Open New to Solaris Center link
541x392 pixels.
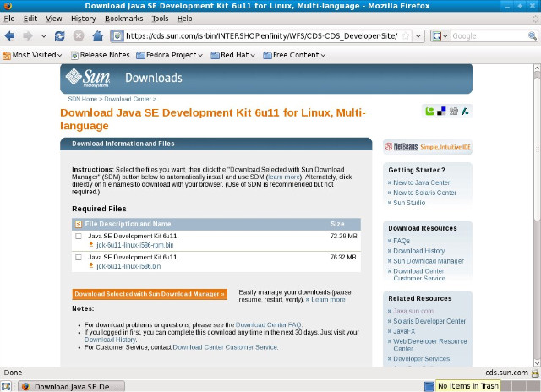424,193
